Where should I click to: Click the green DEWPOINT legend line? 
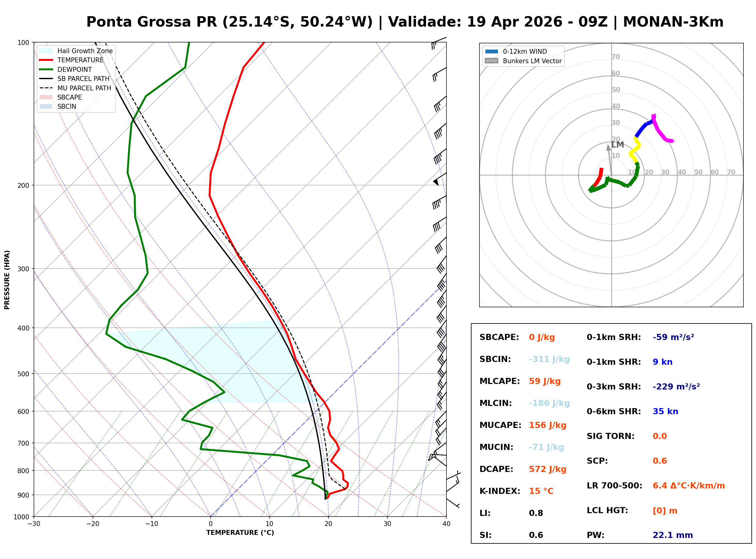click(x=46, y=69)
